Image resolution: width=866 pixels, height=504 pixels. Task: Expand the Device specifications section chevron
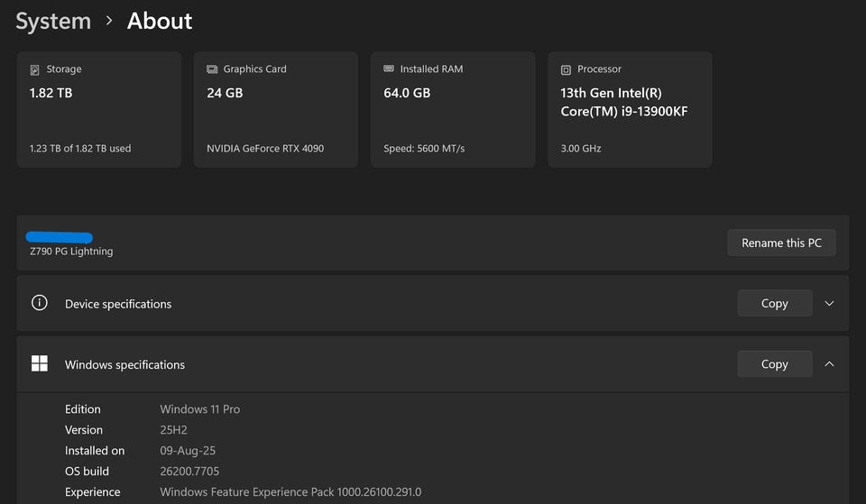point(829,304)
